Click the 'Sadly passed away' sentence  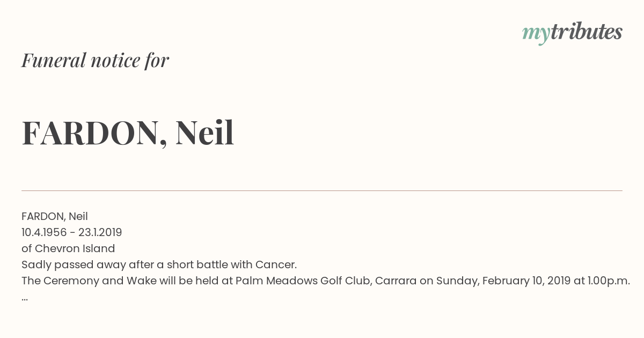[x=159, y=264]
